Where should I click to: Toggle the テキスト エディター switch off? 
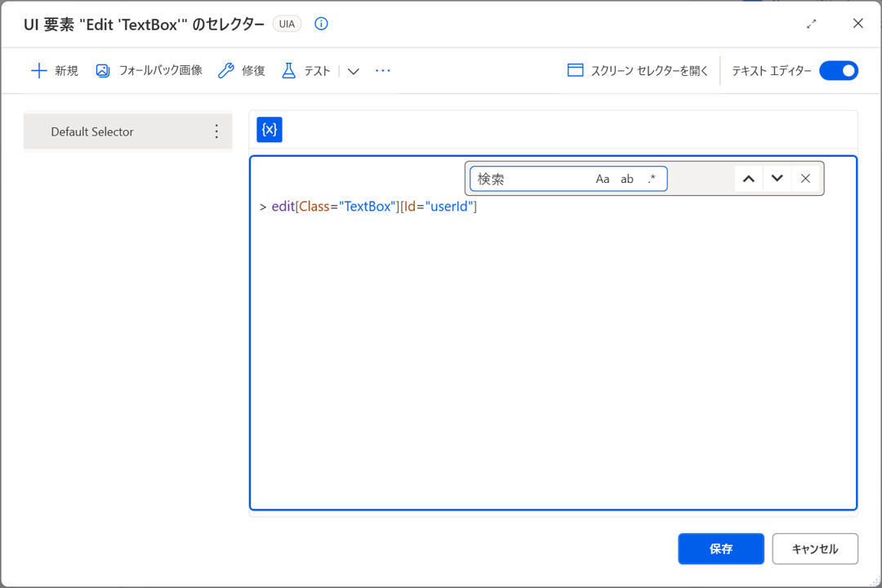point(839,71)
